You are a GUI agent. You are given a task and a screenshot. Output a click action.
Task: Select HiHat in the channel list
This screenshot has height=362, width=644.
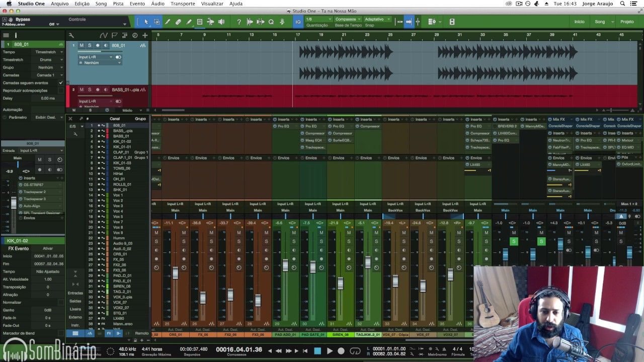(x=118, y=173)
